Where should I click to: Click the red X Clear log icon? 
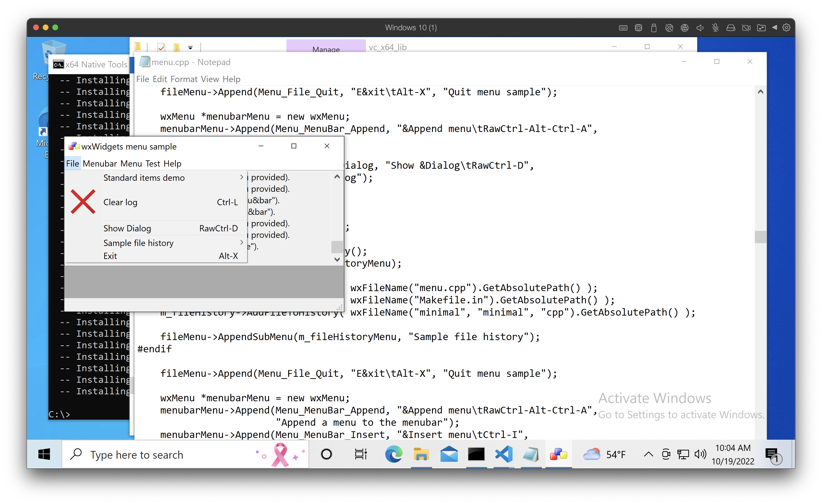coord(83,201)
